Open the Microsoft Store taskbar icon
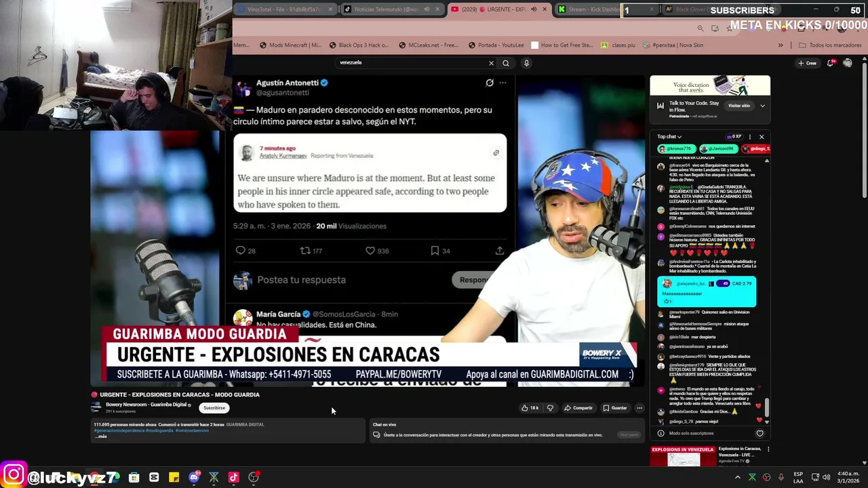Screen dimensions: 868x488 click(134, 477)
